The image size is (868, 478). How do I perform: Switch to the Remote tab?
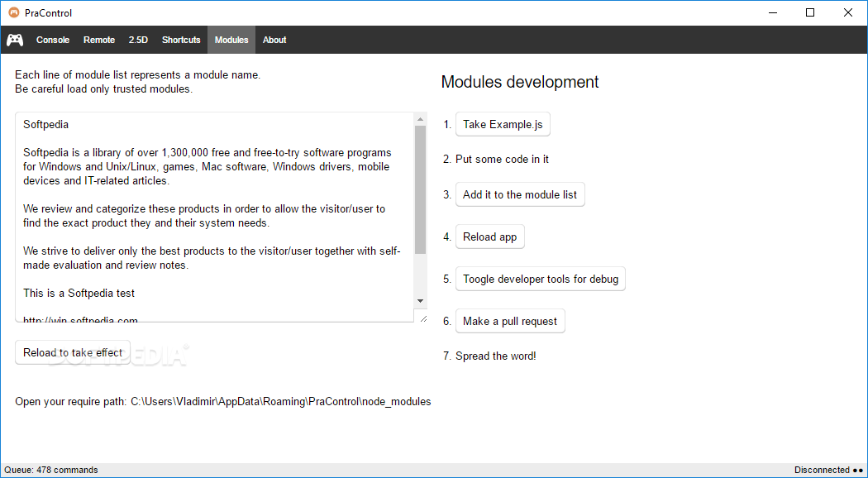pos(99,40)
